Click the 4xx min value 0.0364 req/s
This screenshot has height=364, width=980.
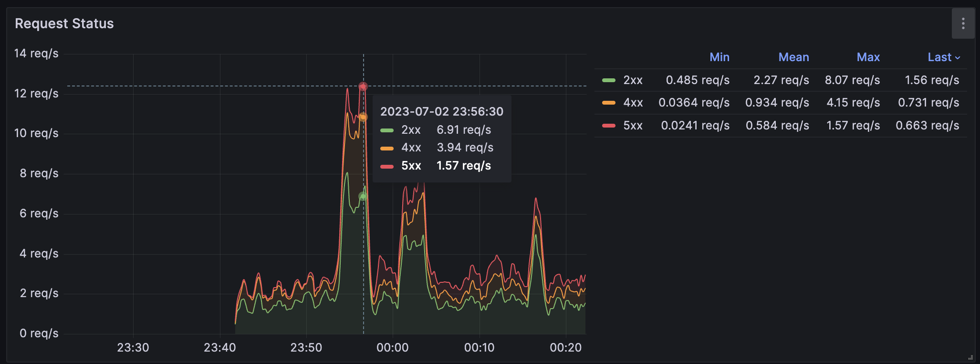coord(694,103)
